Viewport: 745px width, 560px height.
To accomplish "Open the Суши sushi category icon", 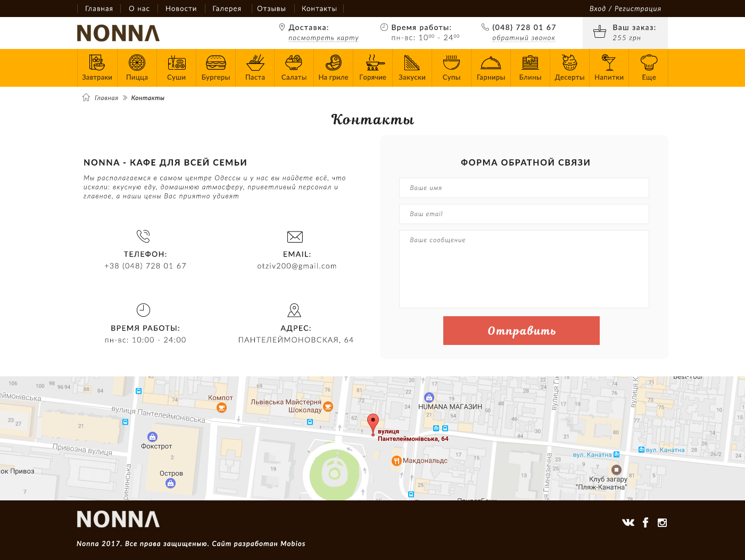I will click(x=177, y=63).
